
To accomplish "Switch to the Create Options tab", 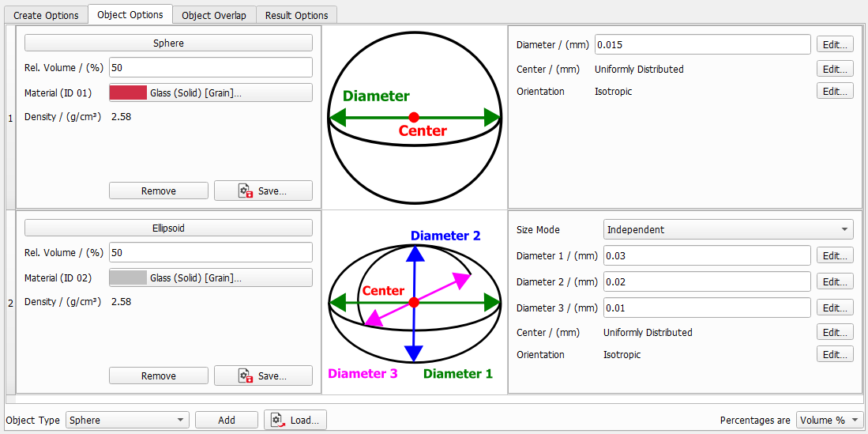I will pyautogui.click(x=46, y=15).
